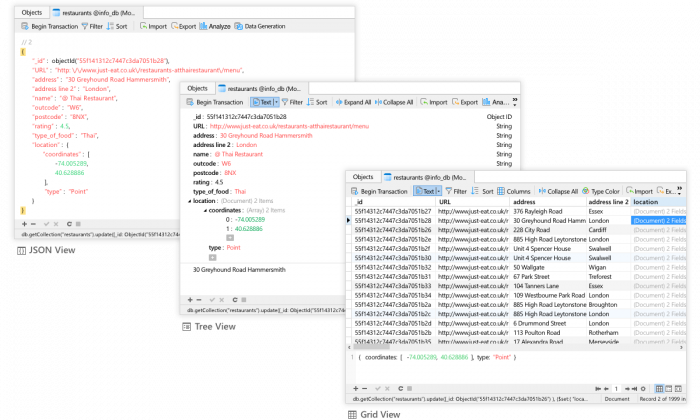Open Filter in the JSON View window toolbar
Screen dimensions: 700x420
(x=92, y=26)
